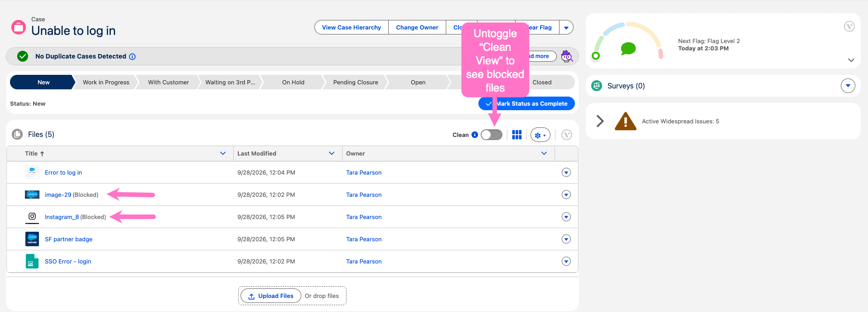The image size is (868, 312).
Task: Click View Case Hierarchy button
Action: pos(352,27)
